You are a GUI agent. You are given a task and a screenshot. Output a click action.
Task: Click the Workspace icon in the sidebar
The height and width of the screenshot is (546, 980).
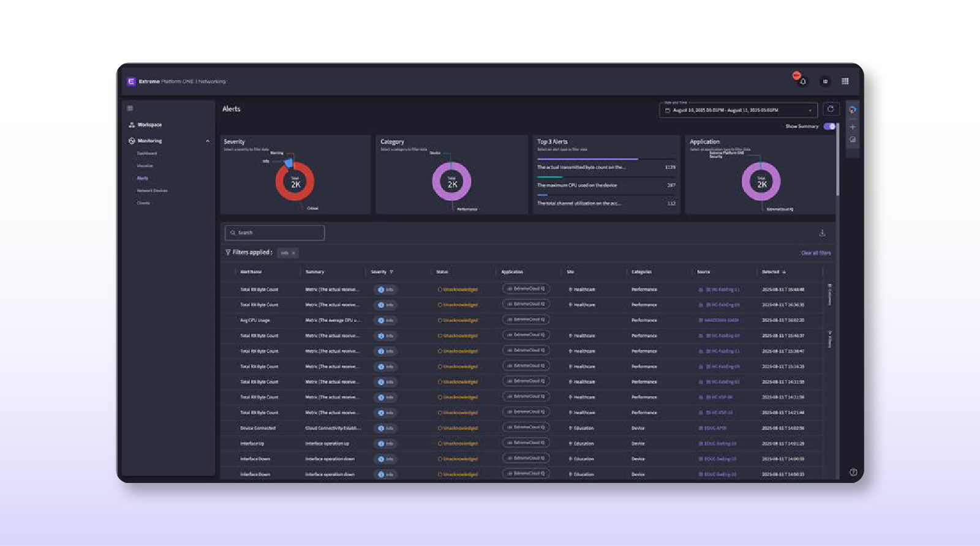tap(132, 125)
